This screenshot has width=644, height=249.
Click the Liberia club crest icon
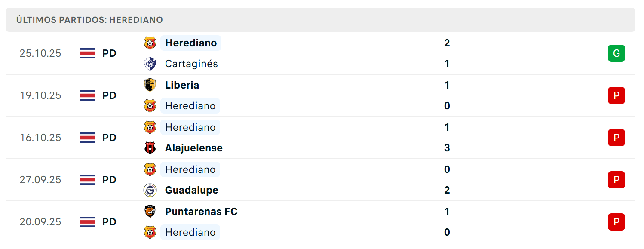point(150,85)
